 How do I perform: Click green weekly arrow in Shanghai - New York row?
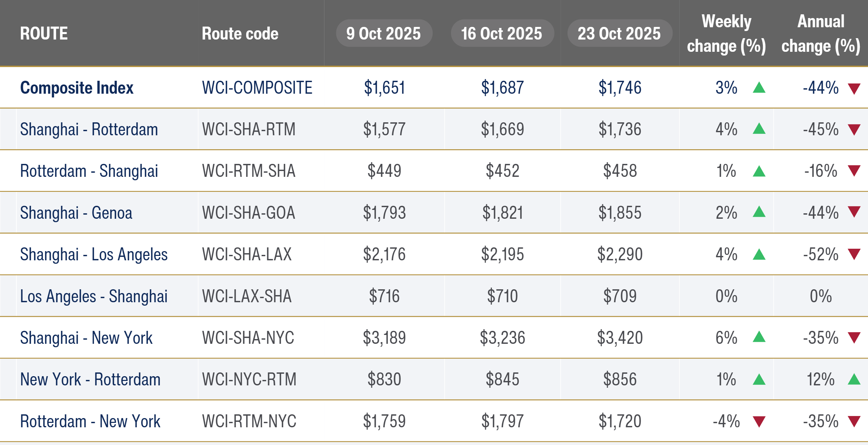[x=759, y=337]
